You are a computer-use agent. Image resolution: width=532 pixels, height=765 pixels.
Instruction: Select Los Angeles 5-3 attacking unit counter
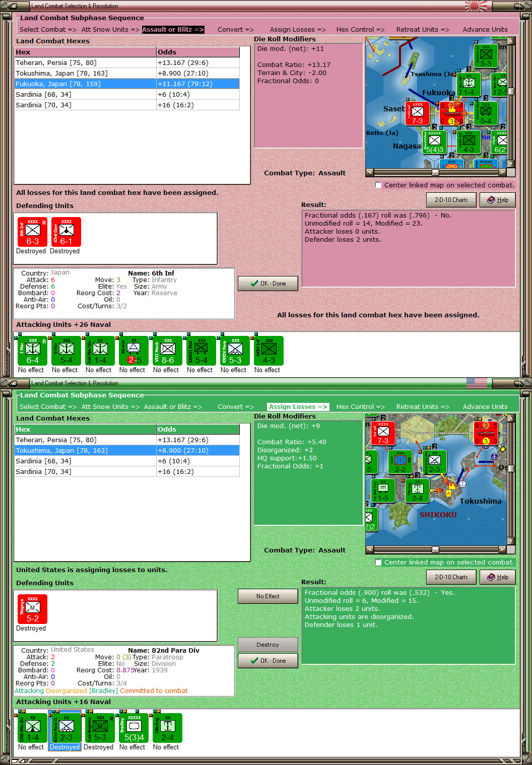click(x=100, y=728)
